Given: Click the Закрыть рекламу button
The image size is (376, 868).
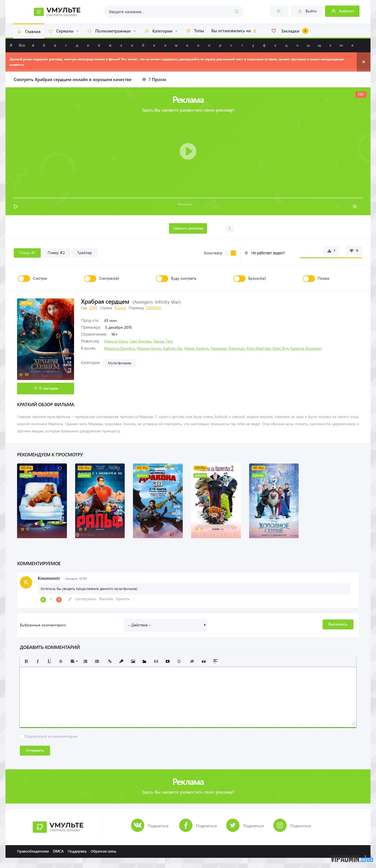Looking at the screenshot, I should (188, 228).
